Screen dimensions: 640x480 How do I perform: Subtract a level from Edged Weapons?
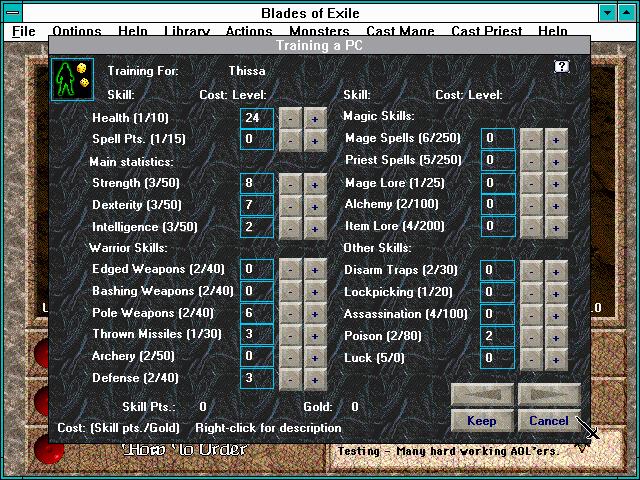pyautogui.click(x=290, y=270)
